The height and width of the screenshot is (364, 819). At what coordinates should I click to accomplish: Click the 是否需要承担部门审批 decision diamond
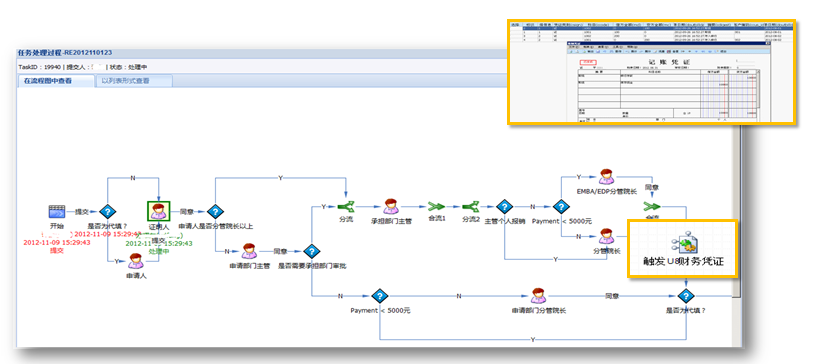[x=311, y=252]
